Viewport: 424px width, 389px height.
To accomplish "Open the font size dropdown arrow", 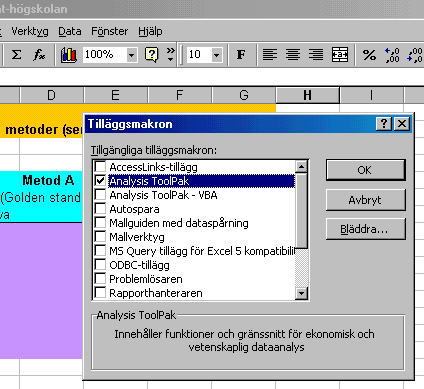I will [217, 55].
